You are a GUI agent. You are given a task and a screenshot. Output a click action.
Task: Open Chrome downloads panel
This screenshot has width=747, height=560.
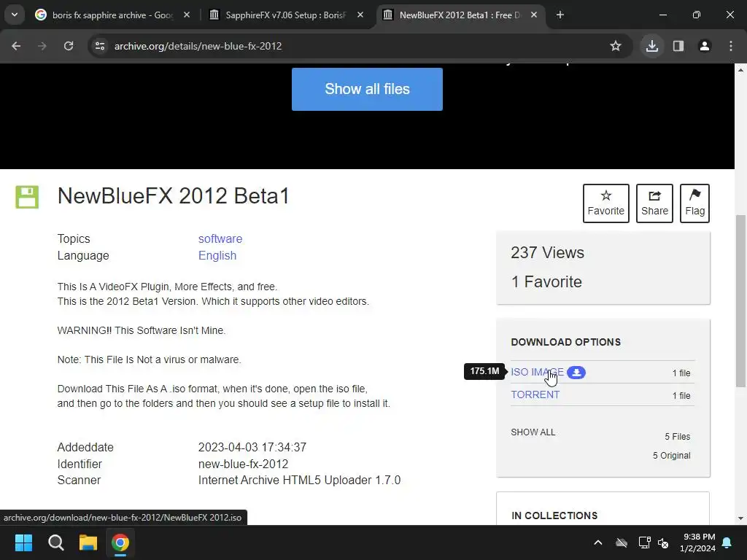pos(652,46)
